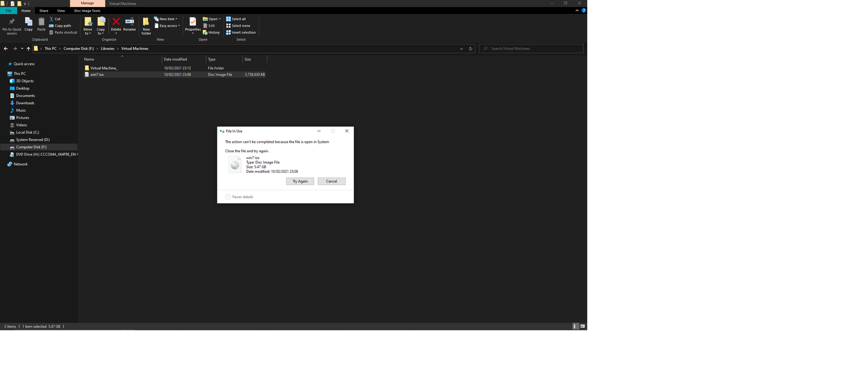Open the Share ribbon tab

[44, 11]
